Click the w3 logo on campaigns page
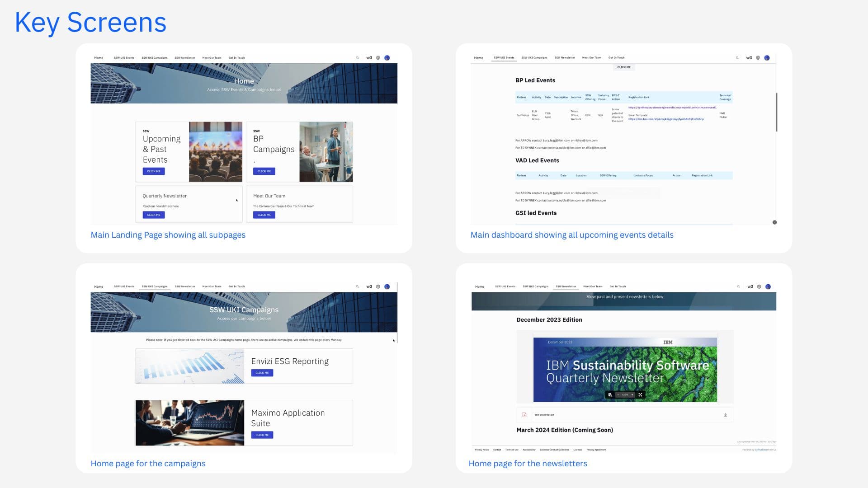 (x=369, y=286)
